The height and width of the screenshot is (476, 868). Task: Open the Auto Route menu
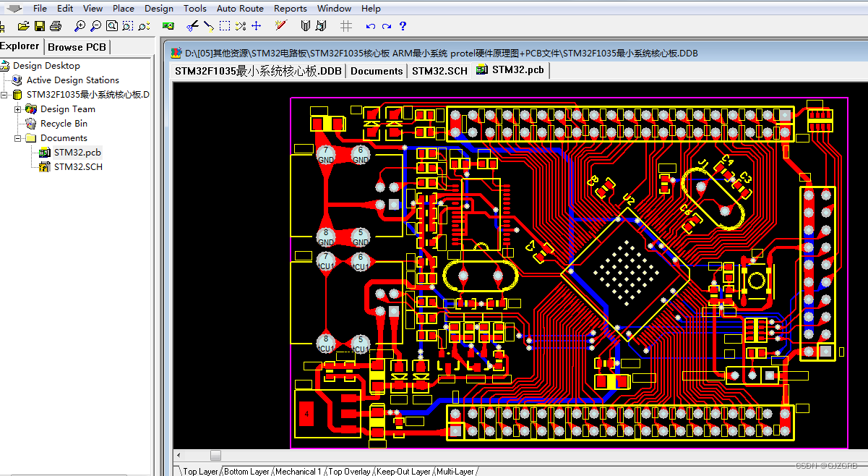pos(240,9)
